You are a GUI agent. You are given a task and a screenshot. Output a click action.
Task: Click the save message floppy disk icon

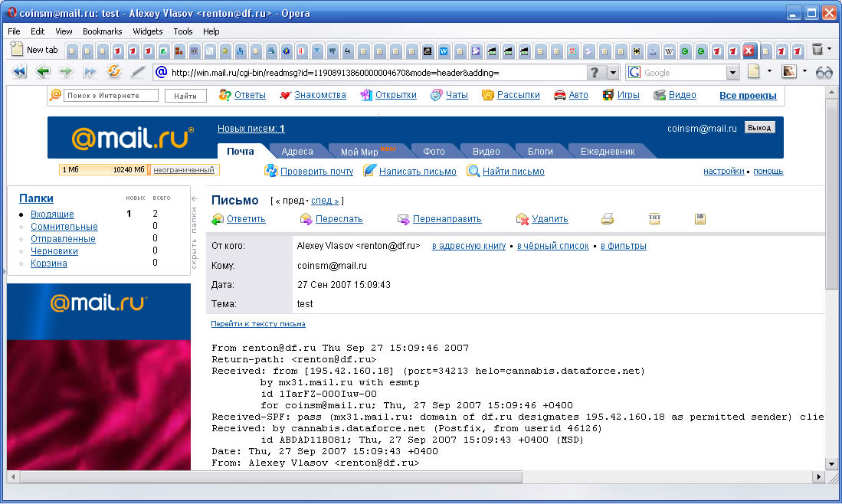click(699, 219)
